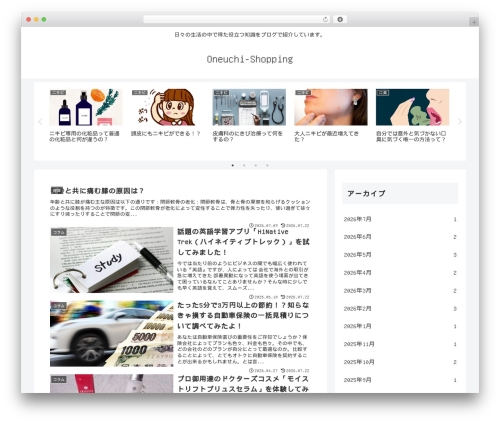Select the first carousel pagination dot
The width and height of the screenshot is (500, 423).
click(233, 165)
